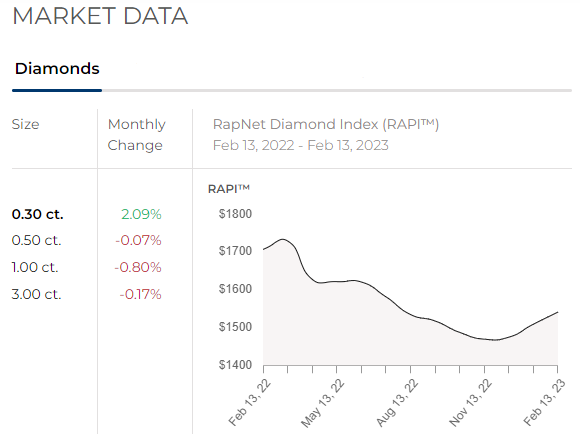Click the 2.09% monthly change value
Image resolution: width=580 pixels, height=434 pixels.
tap(141, 214)
